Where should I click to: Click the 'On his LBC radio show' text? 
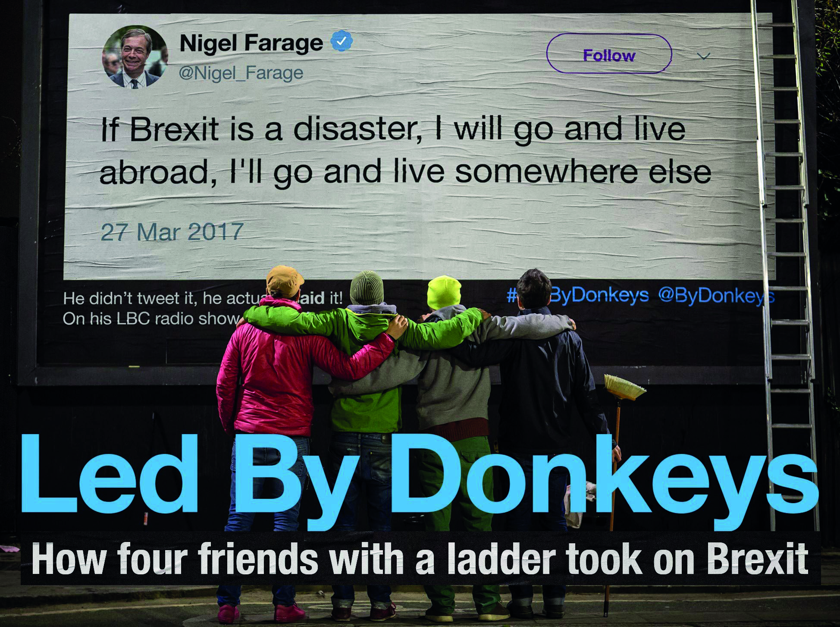click(x=151, y=318)
